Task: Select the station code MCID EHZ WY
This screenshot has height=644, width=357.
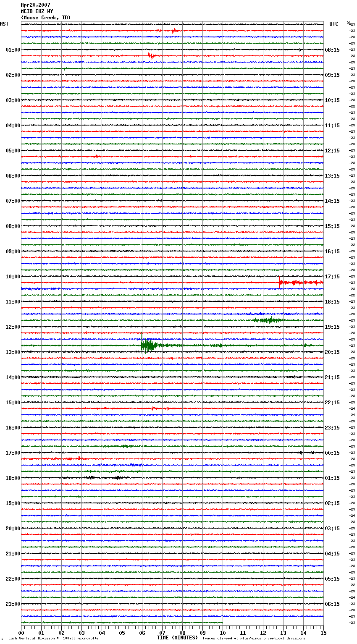Action: point(37,11)
